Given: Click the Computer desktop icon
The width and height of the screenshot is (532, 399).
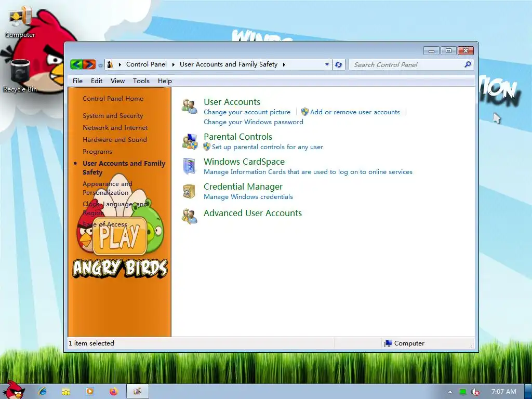Looking at the screenshot, I should tap(20, 22).
